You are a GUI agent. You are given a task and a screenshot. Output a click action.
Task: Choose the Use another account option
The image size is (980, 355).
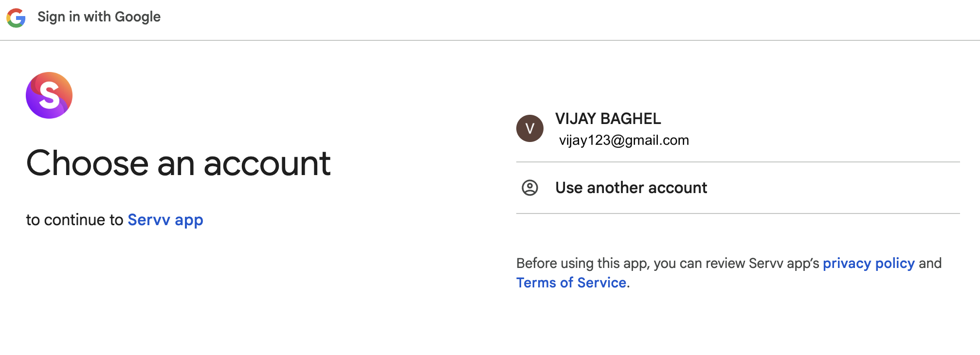pos(631,188)
